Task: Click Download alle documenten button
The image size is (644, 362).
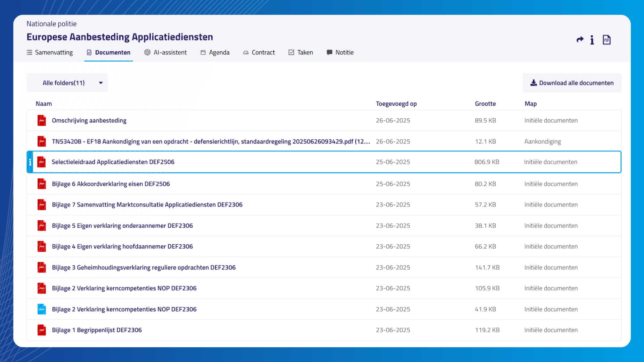Action: tap(572, 83)
